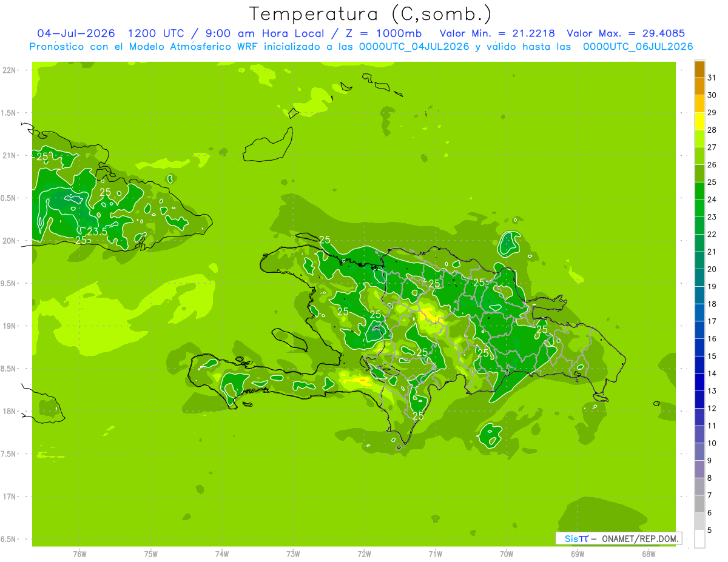
Task: Click color scale label '26'
Action: point(712,165)
